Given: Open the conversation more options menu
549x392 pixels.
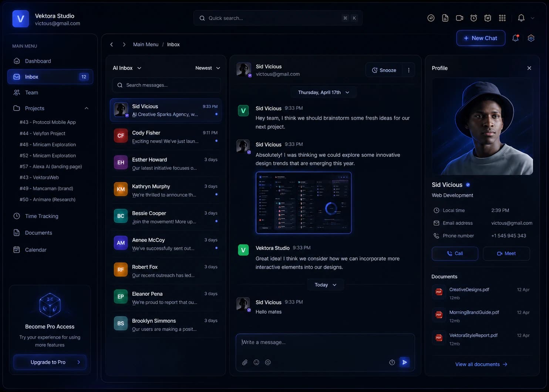Looking at the screenshot, I should pos(409,70).
